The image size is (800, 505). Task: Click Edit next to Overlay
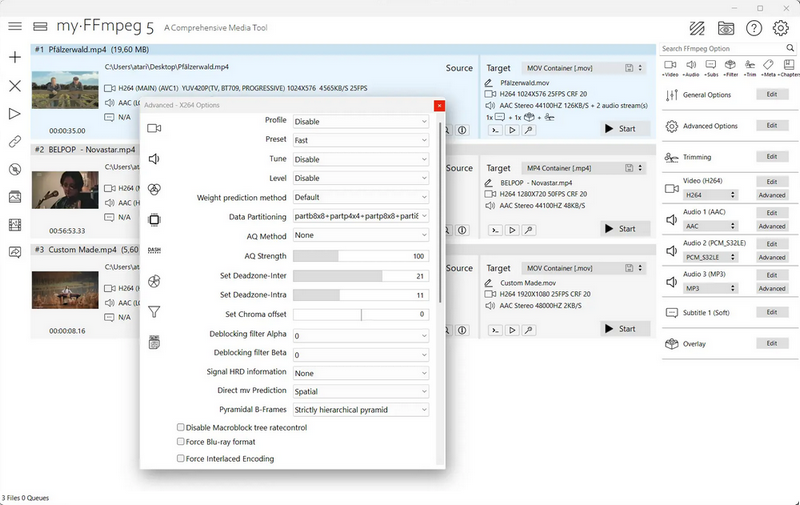click(x=772, y=343)
